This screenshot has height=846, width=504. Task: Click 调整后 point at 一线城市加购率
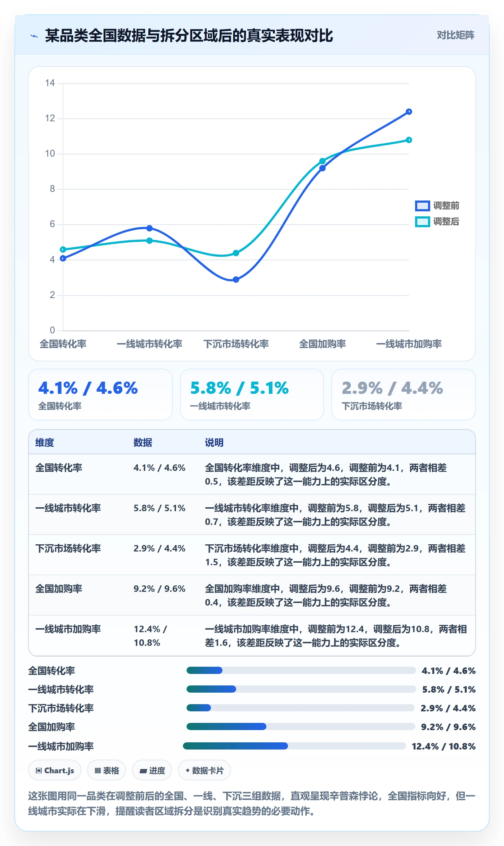pyautogui.click(x=409, y=140)
